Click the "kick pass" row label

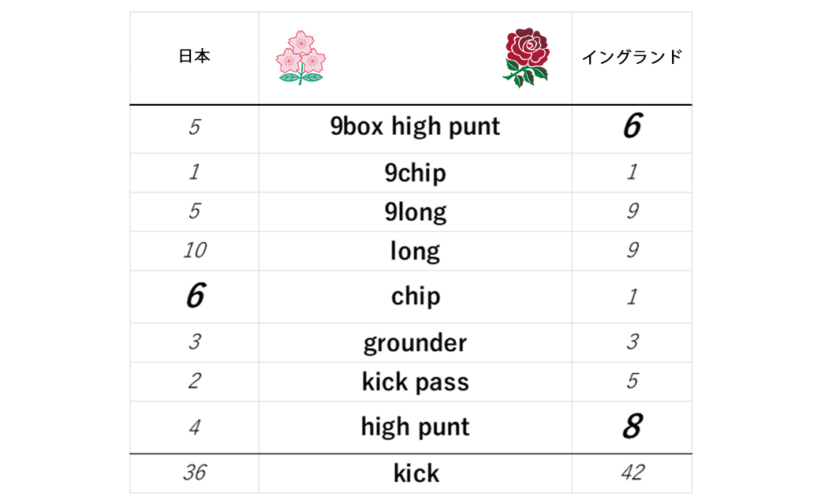pyautogui.click(x=415, y=382)
